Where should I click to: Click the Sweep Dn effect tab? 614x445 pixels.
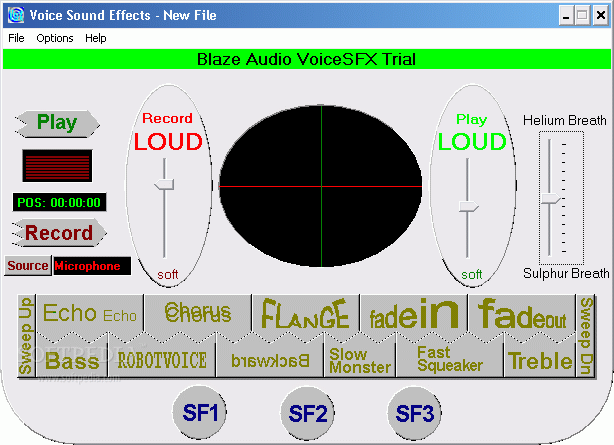586,336
